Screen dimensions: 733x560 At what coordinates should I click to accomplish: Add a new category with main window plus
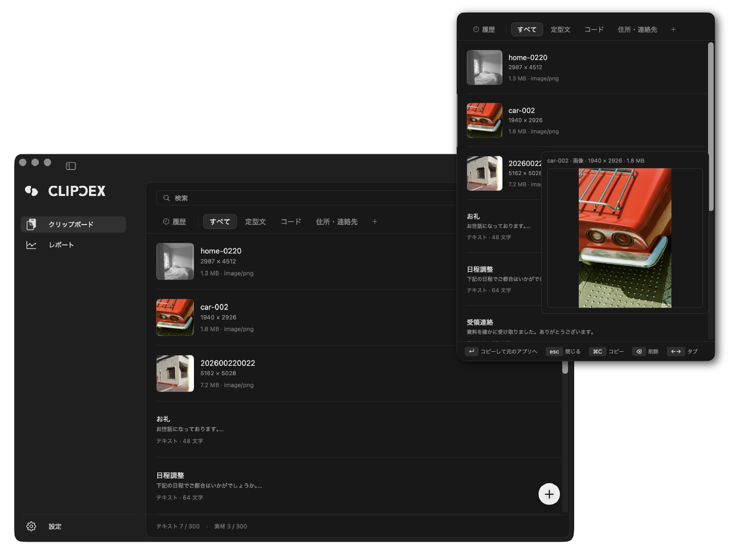375,221
